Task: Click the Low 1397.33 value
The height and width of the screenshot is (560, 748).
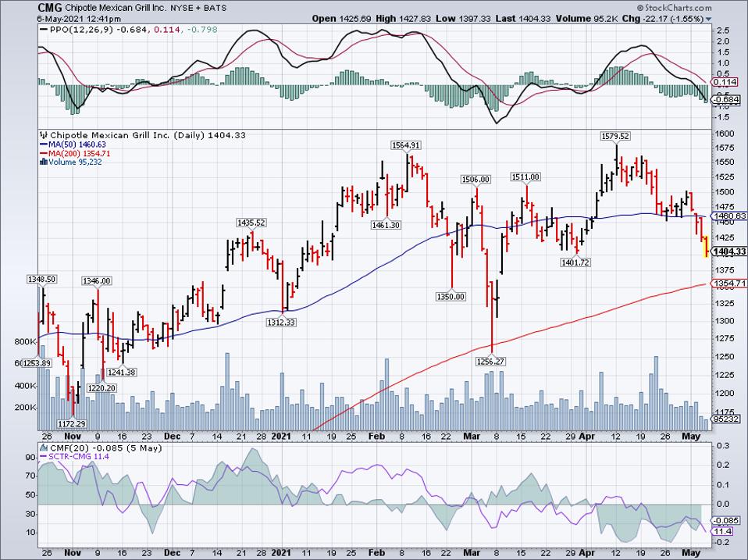Action: click(x=463, y=19)
